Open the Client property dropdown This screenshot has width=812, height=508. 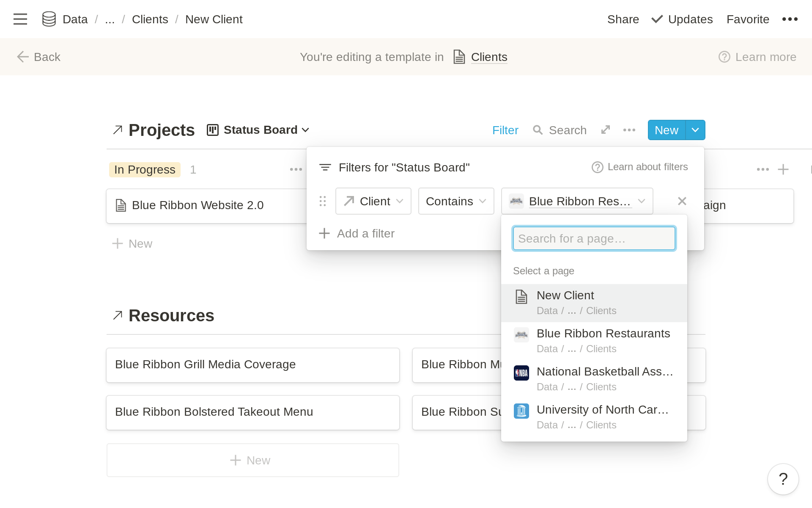pos(373,201)
